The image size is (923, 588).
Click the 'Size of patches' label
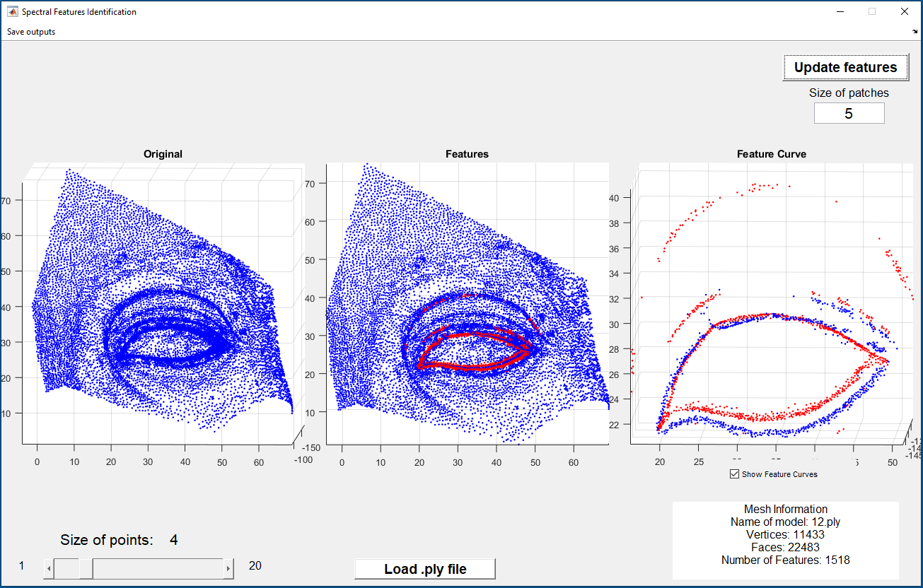[849, 93]
